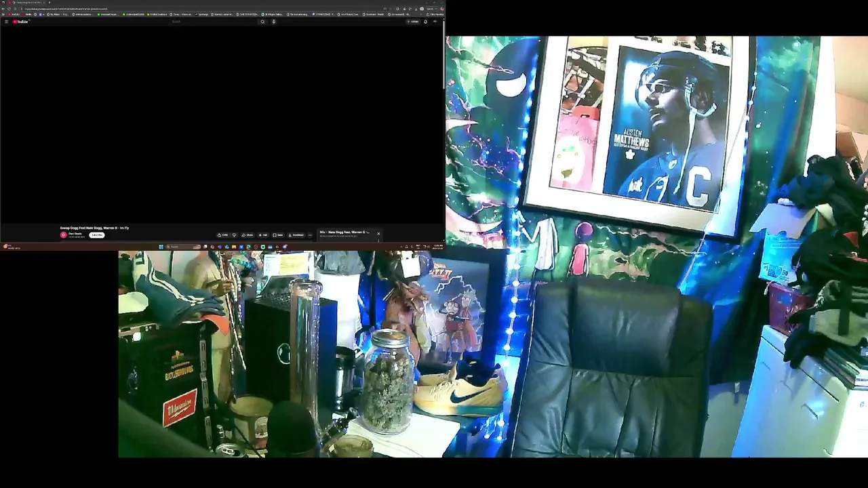
Task: Like the Snoop Dogg video
Action: click(222, 235)
